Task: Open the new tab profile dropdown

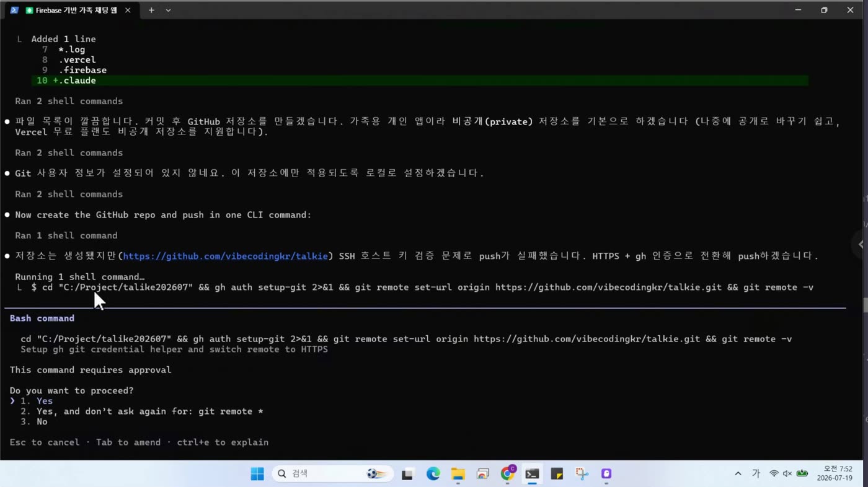Action: (x=168, y=11)
